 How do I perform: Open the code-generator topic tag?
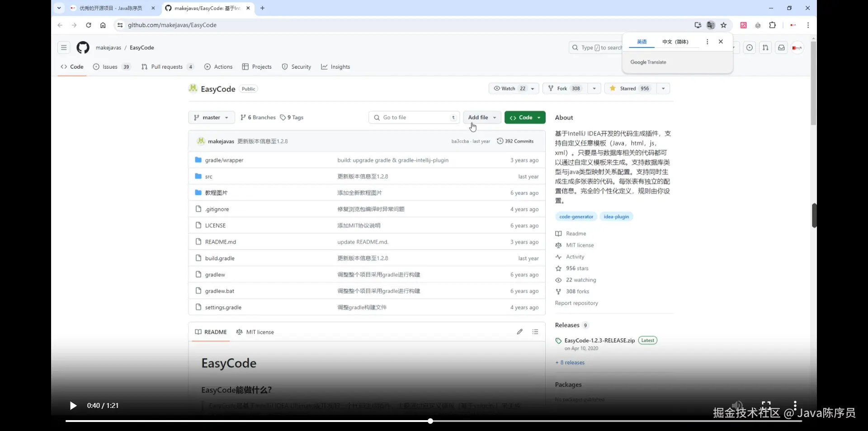[x=576, y=217]
